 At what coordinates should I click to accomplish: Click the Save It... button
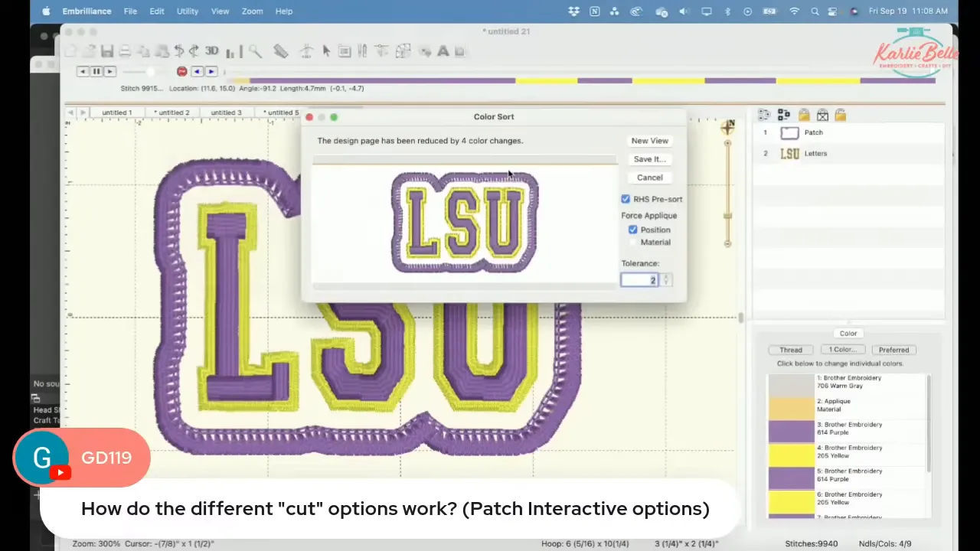point(650,159)
